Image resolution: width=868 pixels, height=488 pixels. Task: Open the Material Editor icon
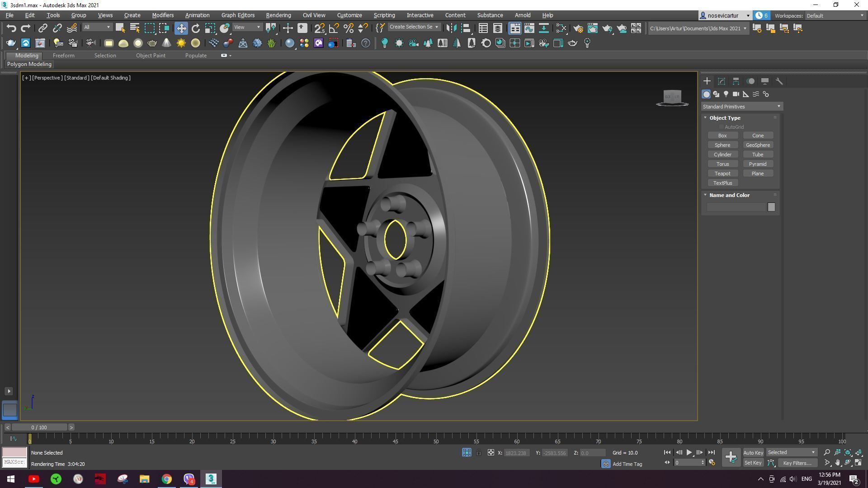click(x=561, y=28)
